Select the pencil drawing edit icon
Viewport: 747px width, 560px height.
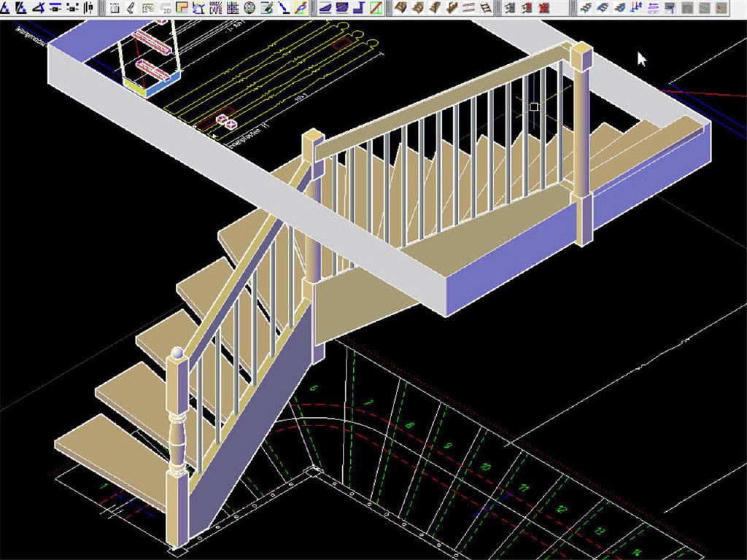coord(266,9)
